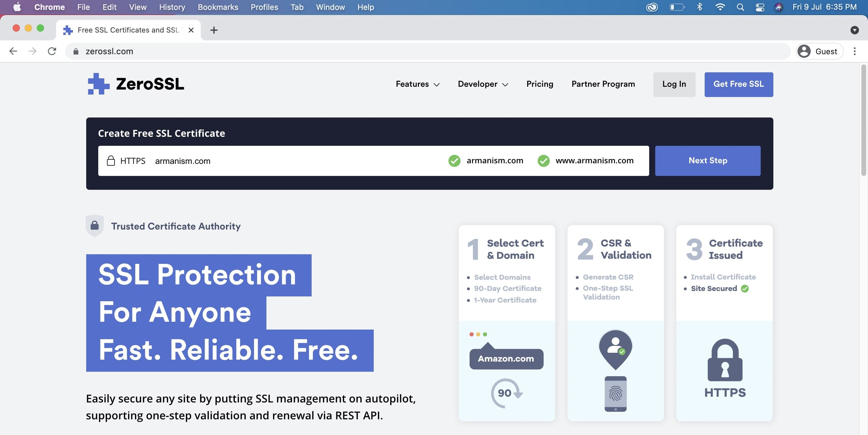The width and height of the screenshot is (868, 435).
Task: Select the armanism.com domain input field
Action: [x=294, y=160]
